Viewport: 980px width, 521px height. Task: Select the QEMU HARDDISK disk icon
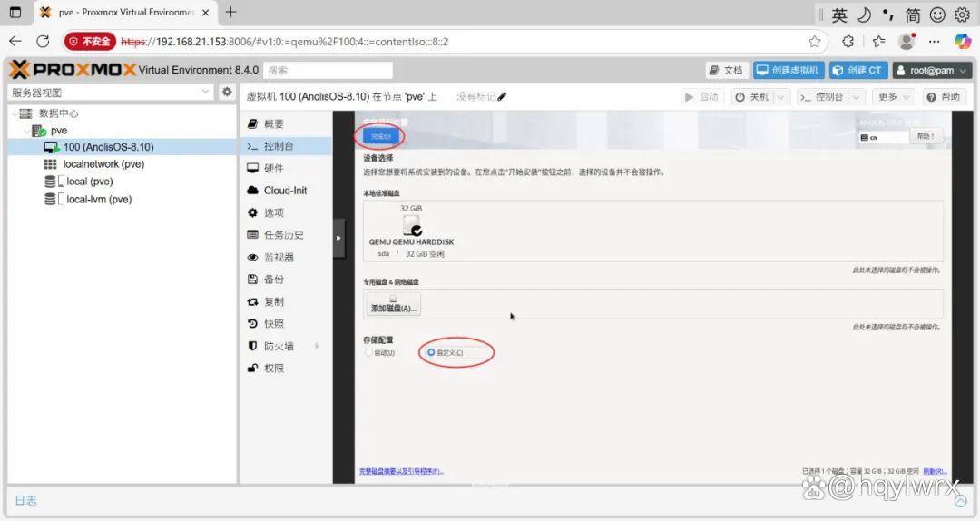click(x=411, y=225)
